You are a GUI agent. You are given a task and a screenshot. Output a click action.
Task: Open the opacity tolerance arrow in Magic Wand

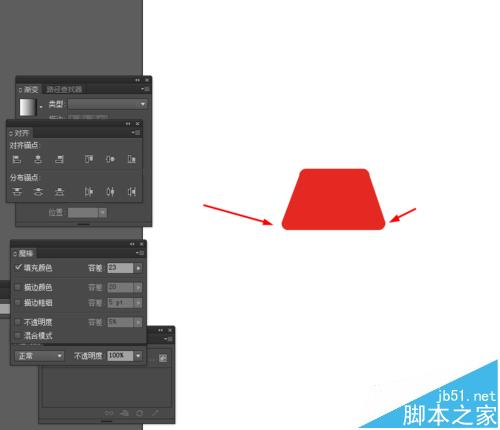[x=138, y=322]
